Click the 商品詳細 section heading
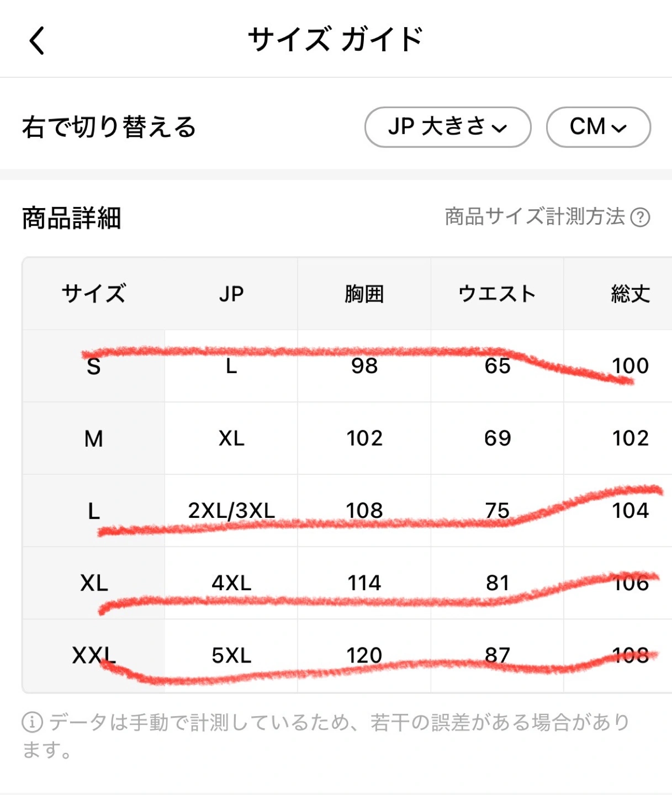This screenshot has width=672, height=795. [x=72, y=218]
